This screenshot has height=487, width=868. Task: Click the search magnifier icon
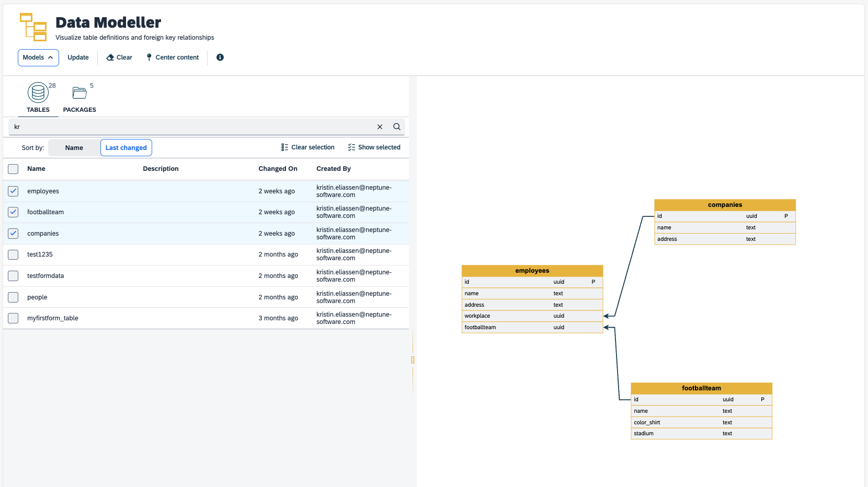397,127
